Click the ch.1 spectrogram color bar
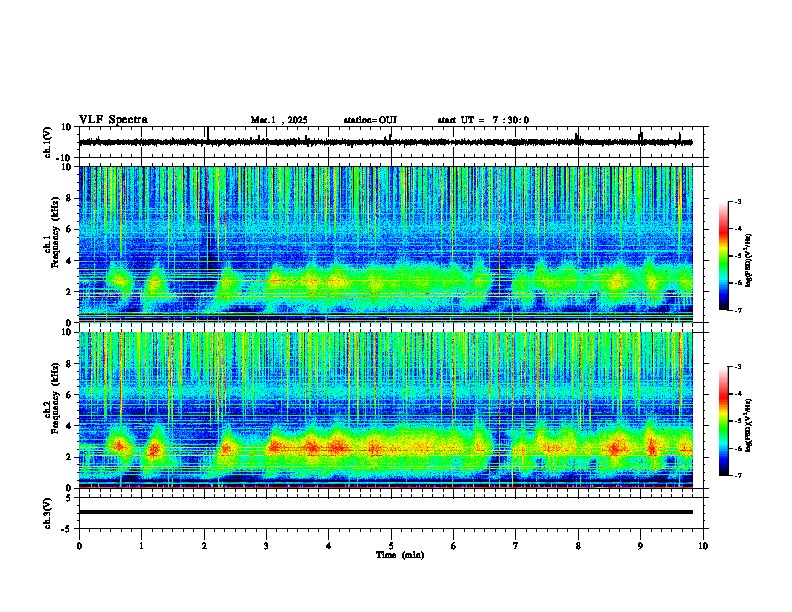Viewport: 792px width, 612px height. (x=724, y=256)
